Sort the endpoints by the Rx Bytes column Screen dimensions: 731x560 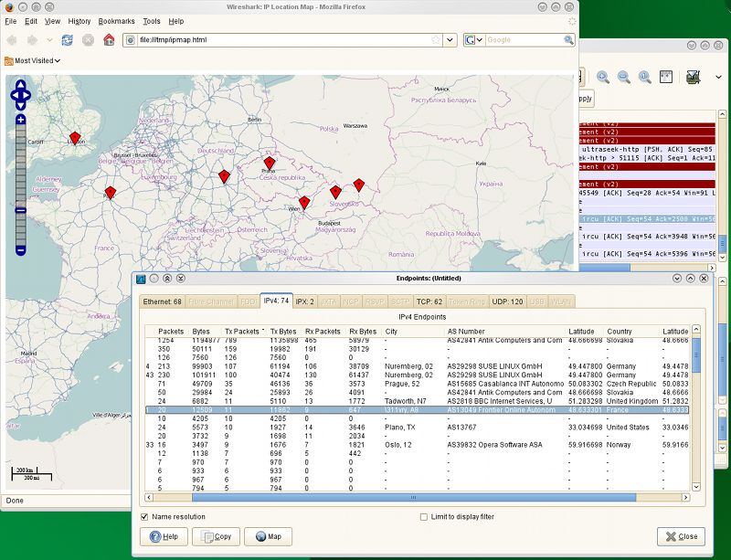tap(363, 332)
